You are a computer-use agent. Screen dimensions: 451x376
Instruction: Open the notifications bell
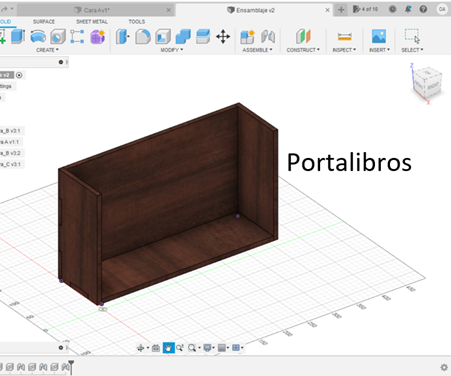pyautogui.click(x=408, y=9)
